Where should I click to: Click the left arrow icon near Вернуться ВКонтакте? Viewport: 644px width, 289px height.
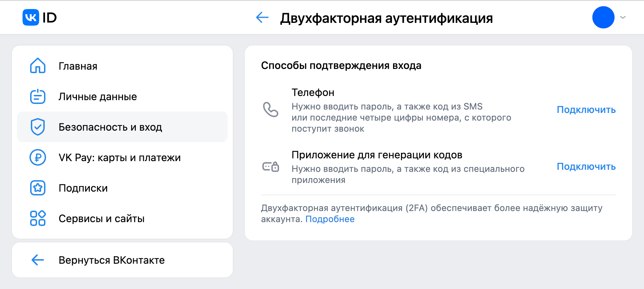click(x=38, y=260)
